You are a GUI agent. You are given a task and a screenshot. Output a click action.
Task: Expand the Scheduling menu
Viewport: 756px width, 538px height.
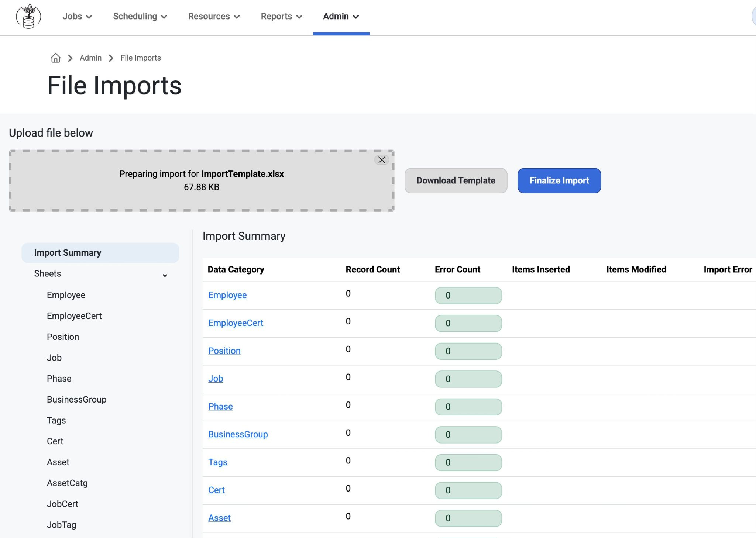click(x=140, y=16)
